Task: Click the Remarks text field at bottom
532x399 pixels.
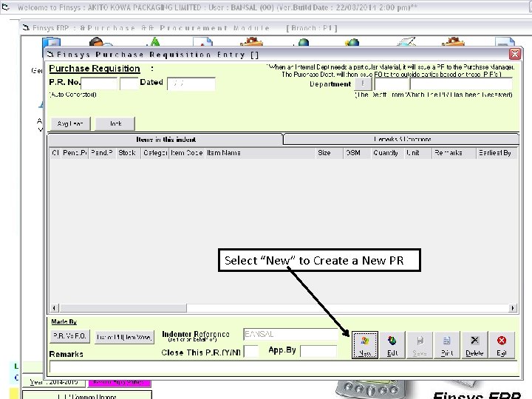Action: 283,366
